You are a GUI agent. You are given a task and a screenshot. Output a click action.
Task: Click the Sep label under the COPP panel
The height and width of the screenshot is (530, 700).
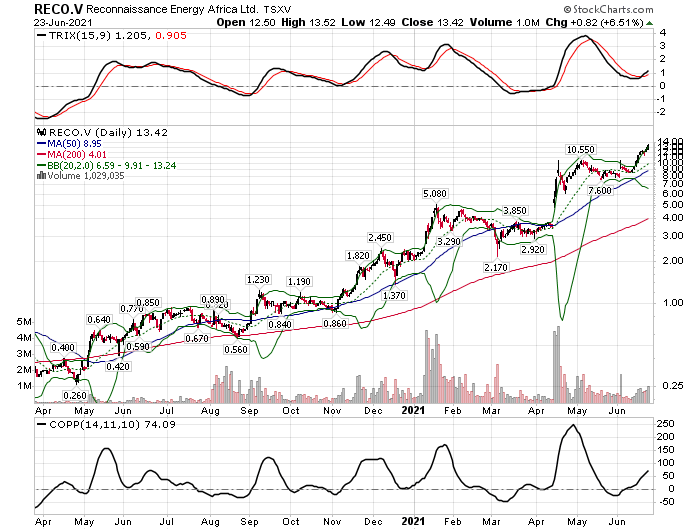pos(249,522)
